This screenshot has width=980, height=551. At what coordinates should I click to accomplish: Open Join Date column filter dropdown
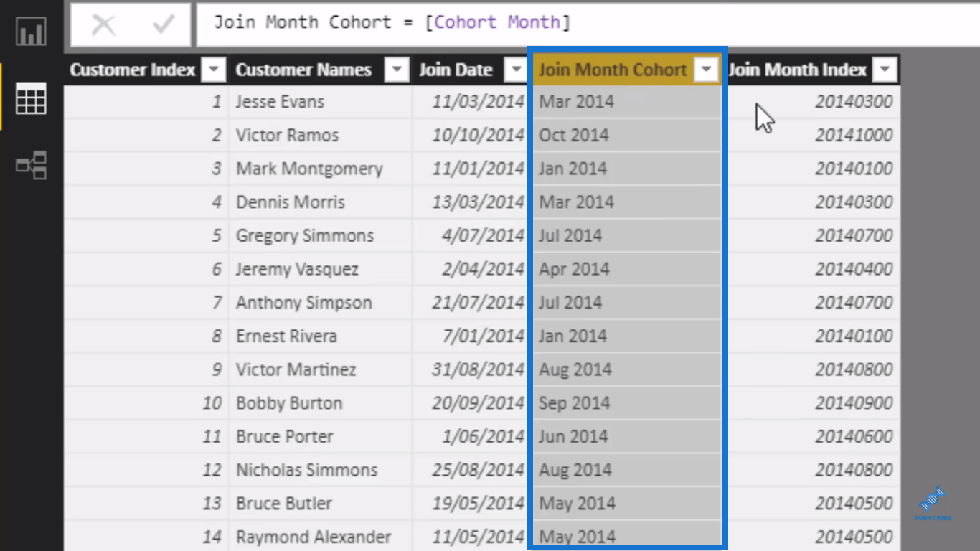click(x=515, y=70)
